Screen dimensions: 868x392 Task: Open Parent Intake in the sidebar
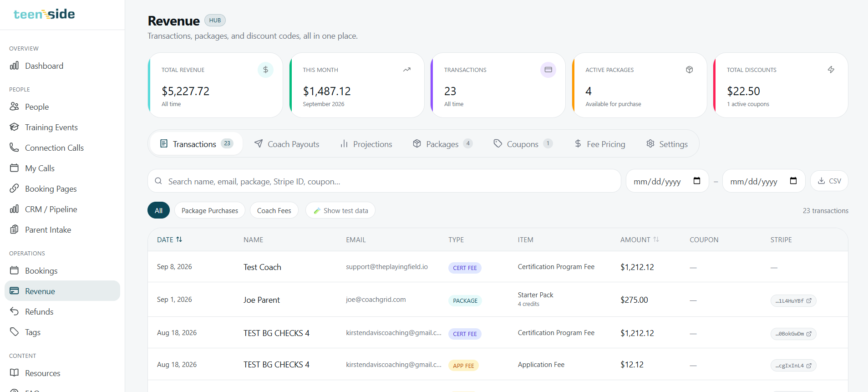pyautogui.click(x=62, y=229)
